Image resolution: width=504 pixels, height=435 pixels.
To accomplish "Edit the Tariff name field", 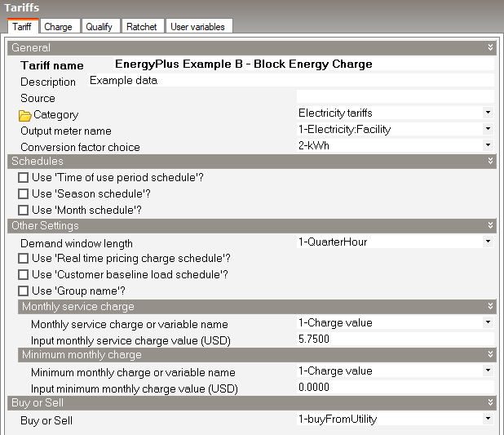I will pos(303,64).
